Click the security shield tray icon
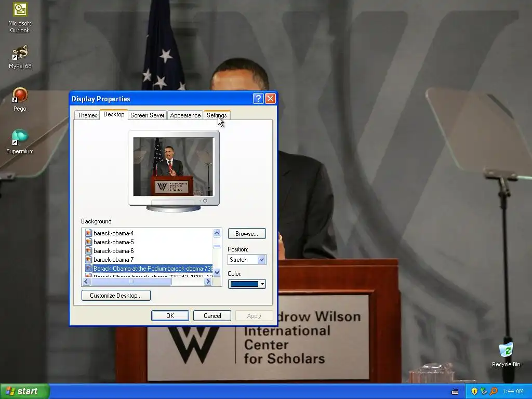The image size is (532, 399). tap(474, 391)
